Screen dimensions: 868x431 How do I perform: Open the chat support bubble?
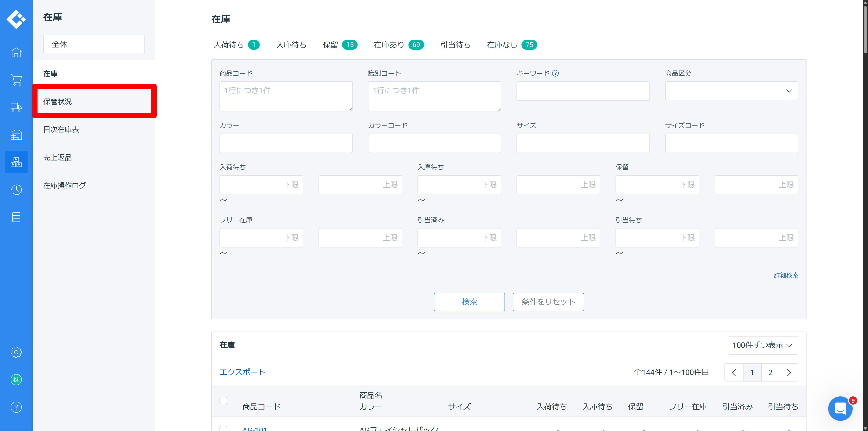click(x=840, y=408)
